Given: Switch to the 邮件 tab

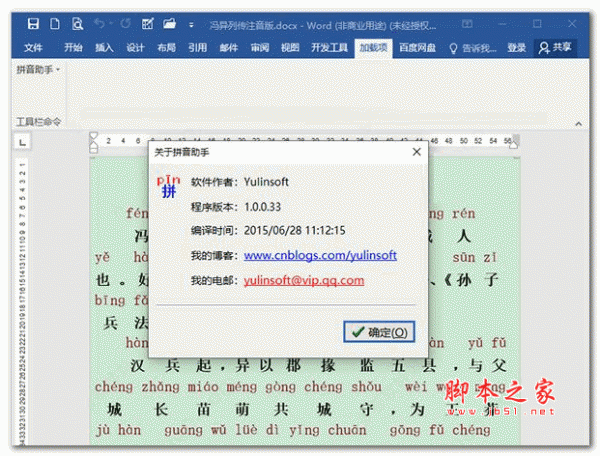Looking at the screenshot, I should pos(229,48).
